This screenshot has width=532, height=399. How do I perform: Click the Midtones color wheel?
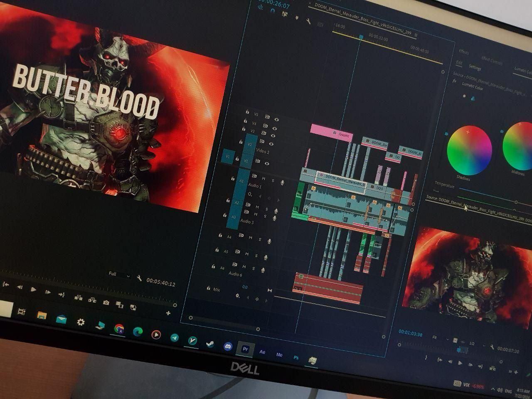pos(518,146)
